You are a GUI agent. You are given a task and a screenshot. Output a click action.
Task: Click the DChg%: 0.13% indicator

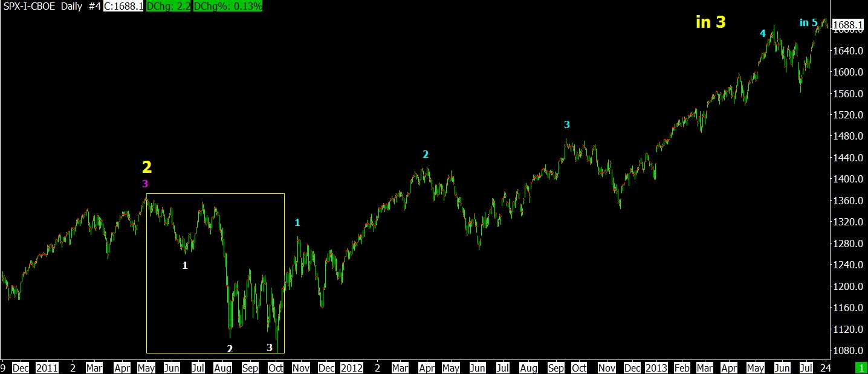[x=228, y=6]
